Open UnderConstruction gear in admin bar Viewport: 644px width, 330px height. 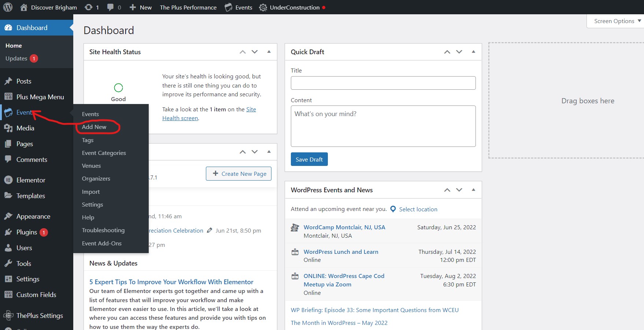(x=263, y=7)
